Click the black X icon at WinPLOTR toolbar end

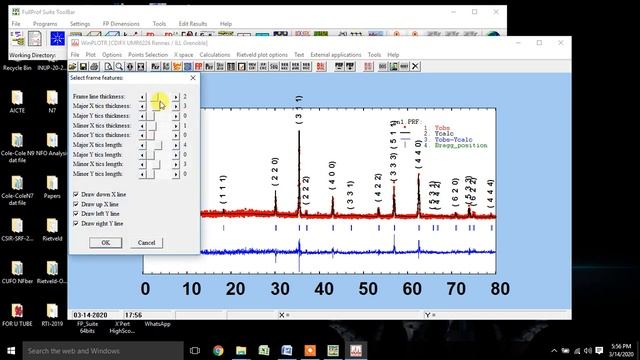click(x=415, y=67)
